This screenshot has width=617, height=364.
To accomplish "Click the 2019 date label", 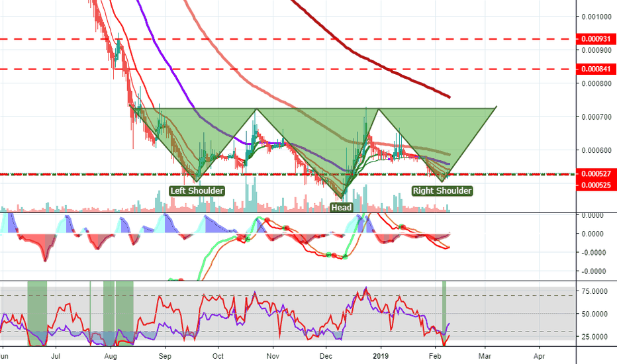I will coord(381,356).
